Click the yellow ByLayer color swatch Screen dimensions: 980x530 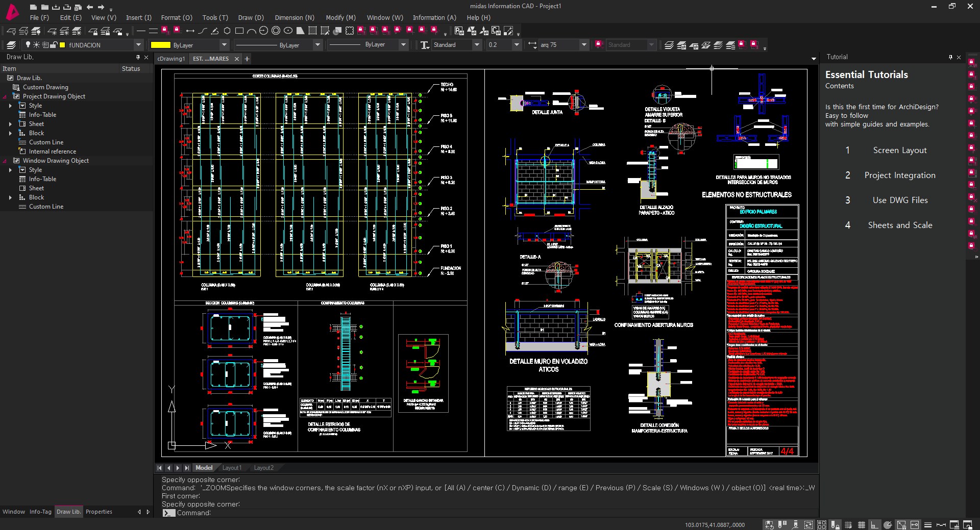[160, 45]
